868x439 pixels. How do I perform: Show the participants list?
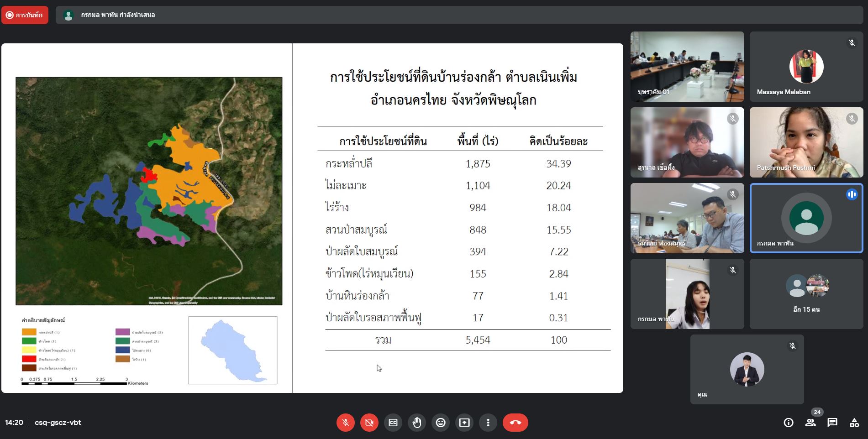(x=810, y=423)
